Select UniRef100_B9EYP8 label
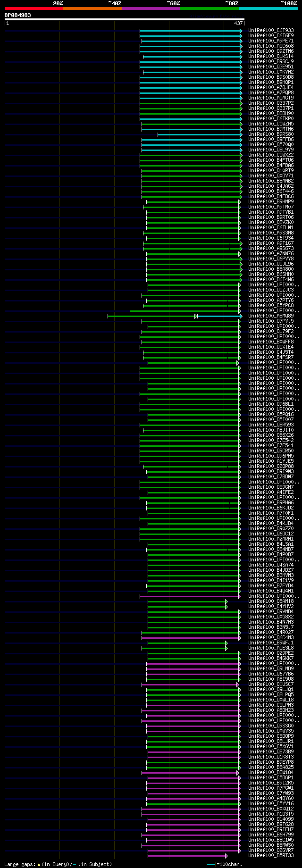 pos(271,762)
